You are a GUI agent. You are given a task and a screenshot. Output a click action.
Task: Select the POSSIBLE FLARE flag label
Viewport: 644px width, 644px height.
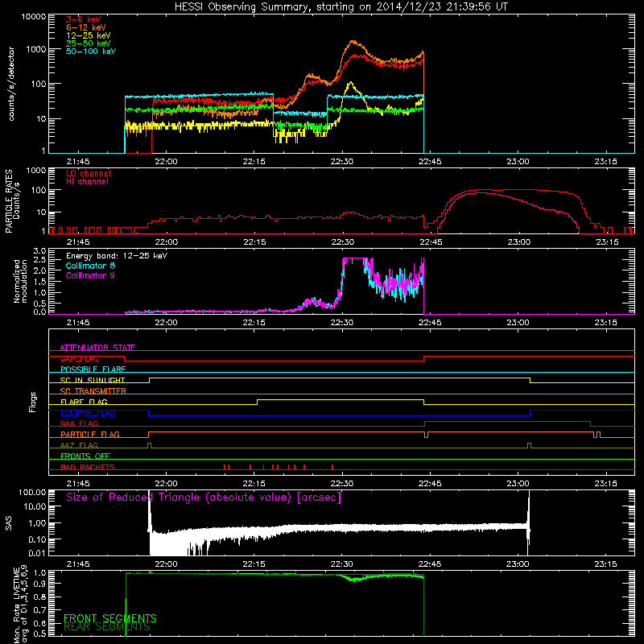pos(93,369)
